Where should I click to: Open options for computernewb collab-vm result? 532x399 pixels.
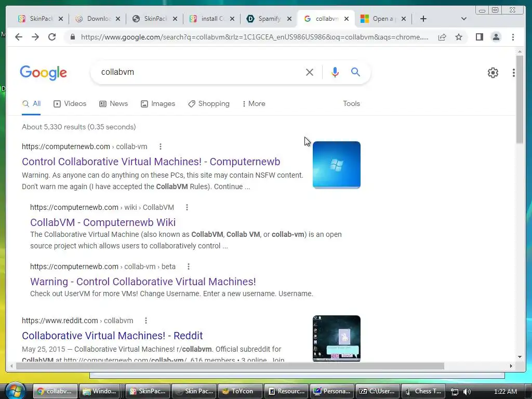point(161,147)
